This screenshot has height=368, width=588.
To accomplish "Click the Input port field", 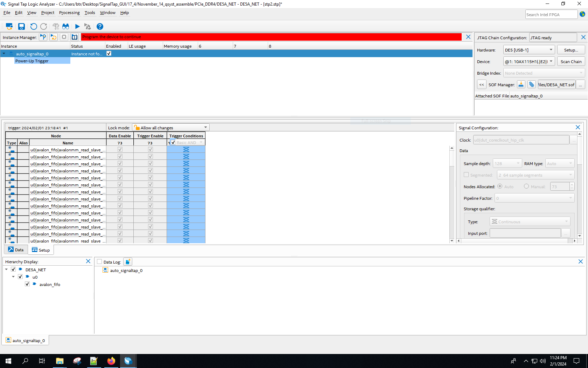I will tap(525, 233).
